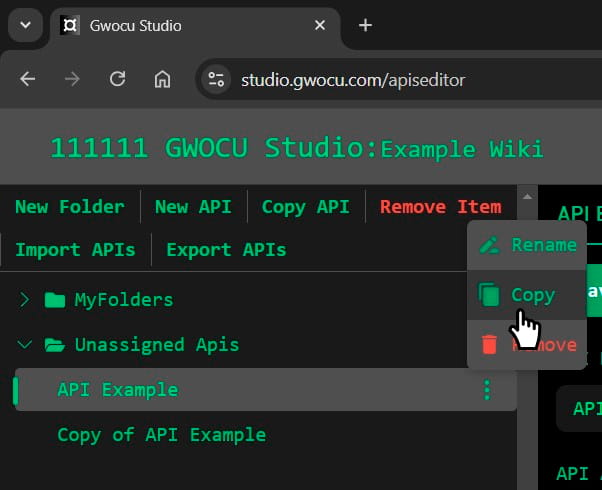This screenshot has width=602, height=490.
Task: Open Export APIs
Action: [227, 250]
